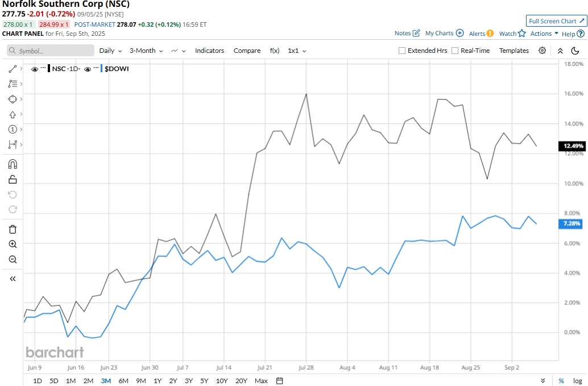Select the 9M time range
This screenshot has height=386, width=588.
tap(141, 381)
